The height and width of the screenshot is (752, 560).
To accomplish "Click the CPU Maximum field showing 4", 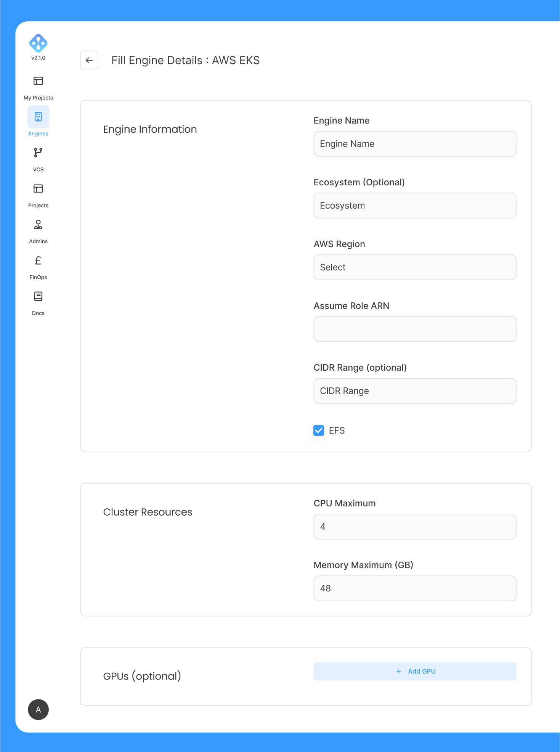I will (415, 527).
